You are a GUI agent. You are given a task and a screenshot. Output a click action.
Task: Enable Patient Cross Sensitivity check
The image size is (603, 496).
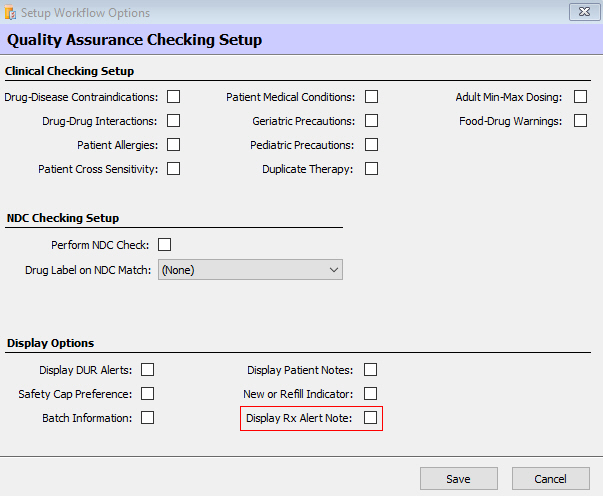point(173,169)
